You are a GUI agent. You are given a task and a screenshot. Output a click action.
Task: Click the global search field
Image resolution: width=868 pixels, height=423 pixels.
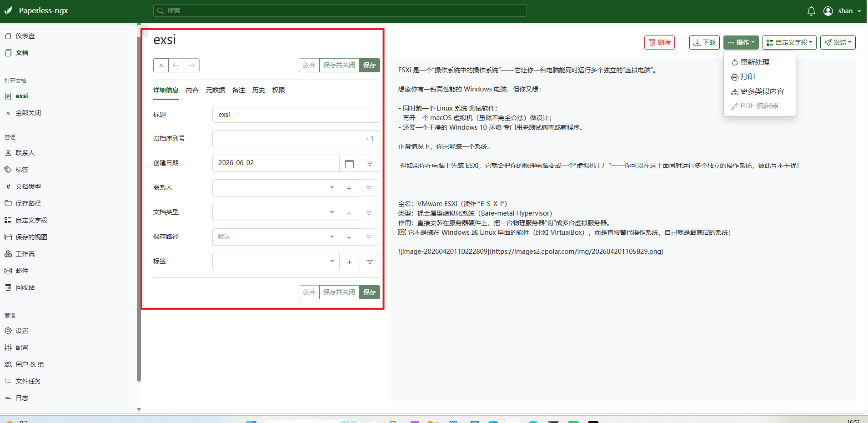[340, 10]
